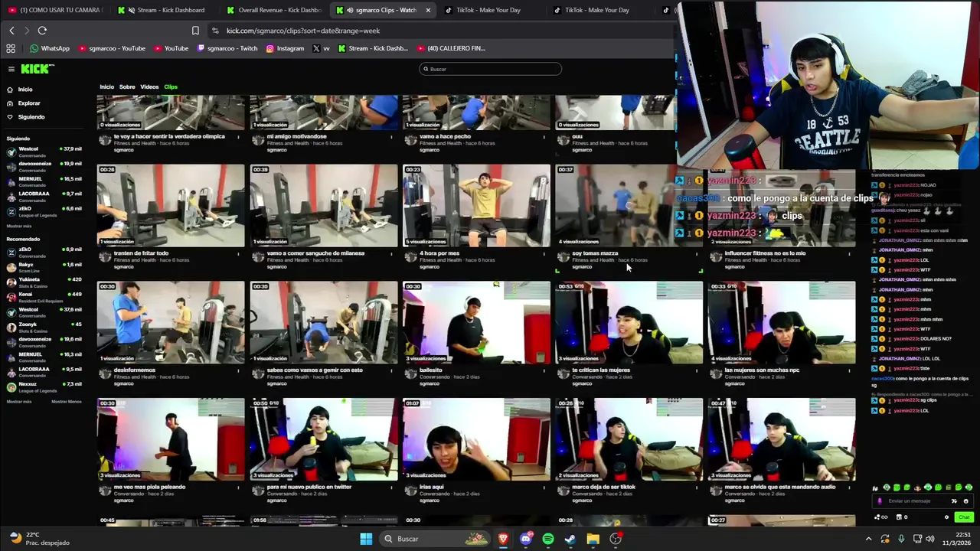This screenshot has width=980, height=551.
Task: Play the clip 'las mujeres son muchas npc'
Action: coord(782,323)
